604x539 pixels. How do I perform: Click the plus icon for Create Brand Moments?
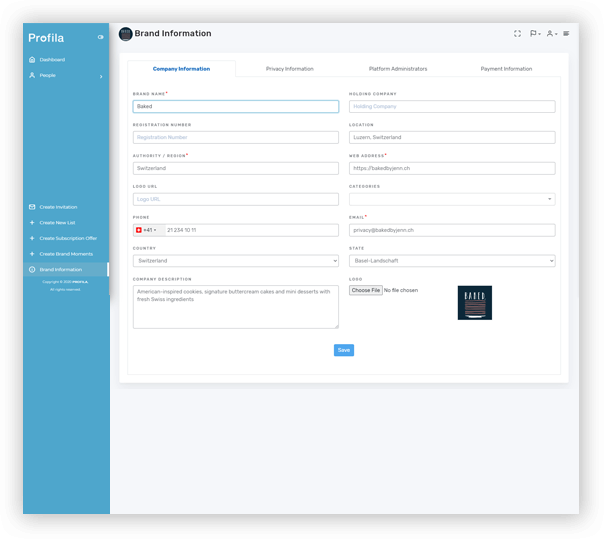click(32, 254)
